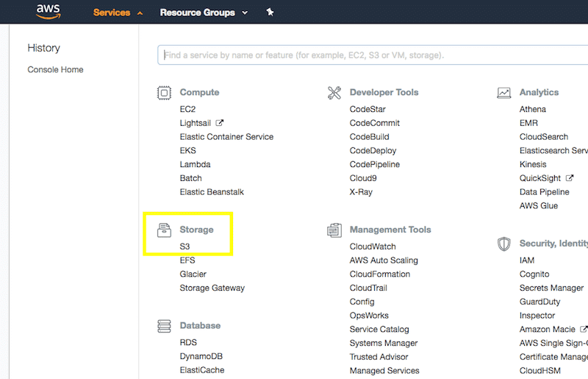Open AWS Auto Scaling
The width and height of the screenshot is (588, 379).
[x=384, y=261]
